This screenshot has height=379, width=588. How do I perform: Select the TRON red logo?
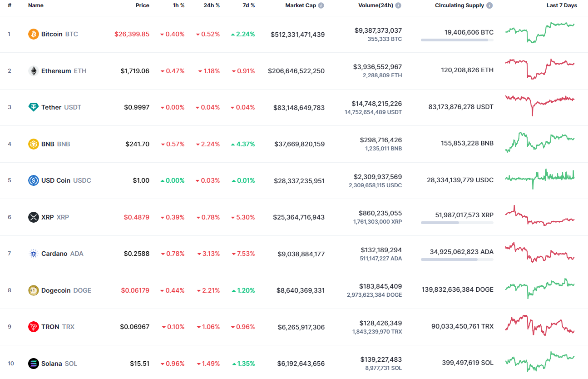click(33, 326)
